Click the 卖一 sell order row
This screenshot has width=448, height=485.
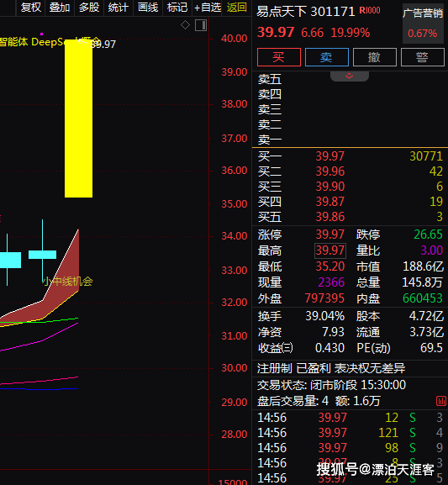350,140
